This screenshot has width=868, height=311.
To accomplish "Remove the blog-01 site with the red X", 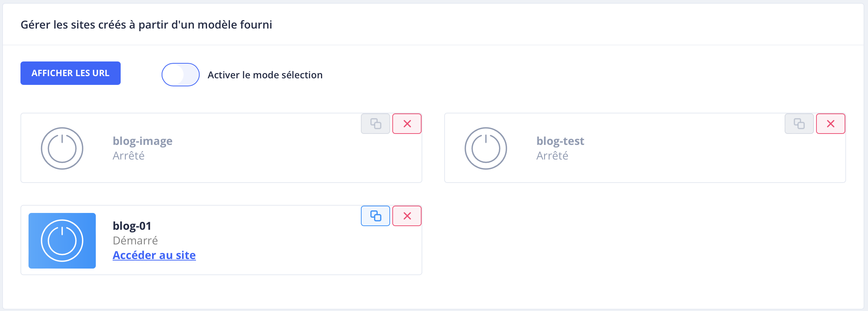I will (x=407, y=216).
